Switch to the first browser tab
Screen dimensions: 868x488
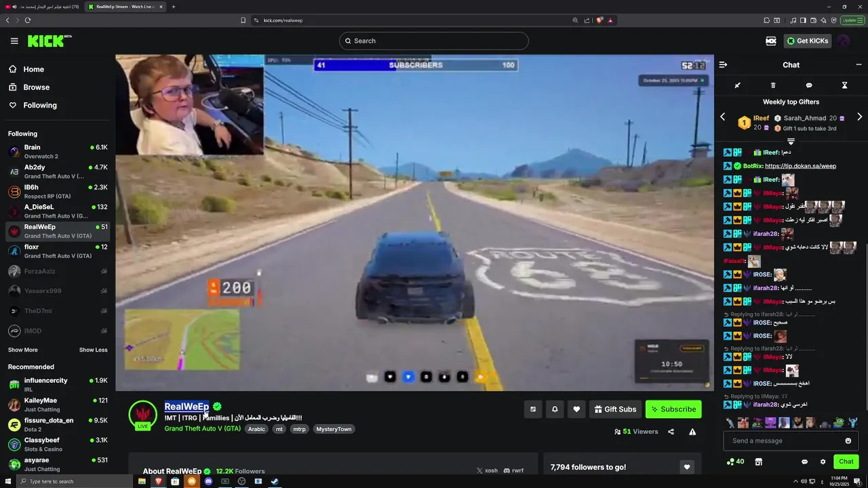pyautogui.click(x=42, y=7)
